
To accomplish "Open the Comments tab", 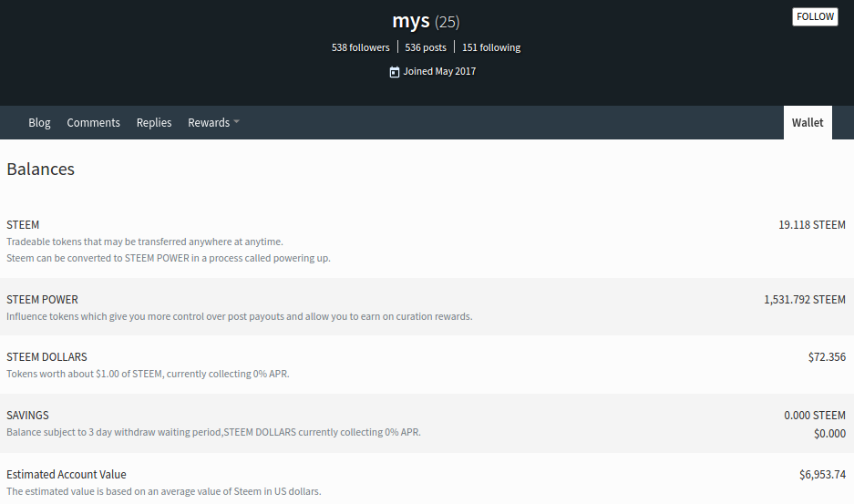I will click(93, 123).
